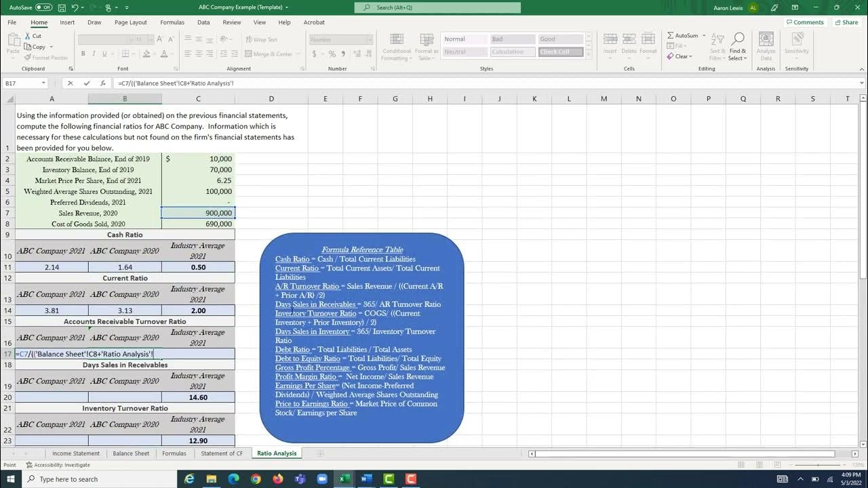Switch to the Data ribbon tab

coord(203,22)
